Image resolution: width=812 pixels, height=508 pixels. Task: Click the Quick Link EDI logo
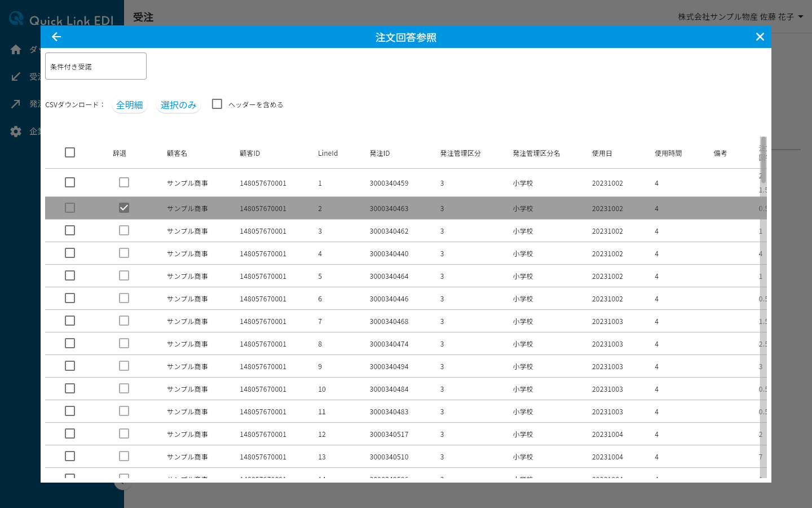[x=61, y=19]
